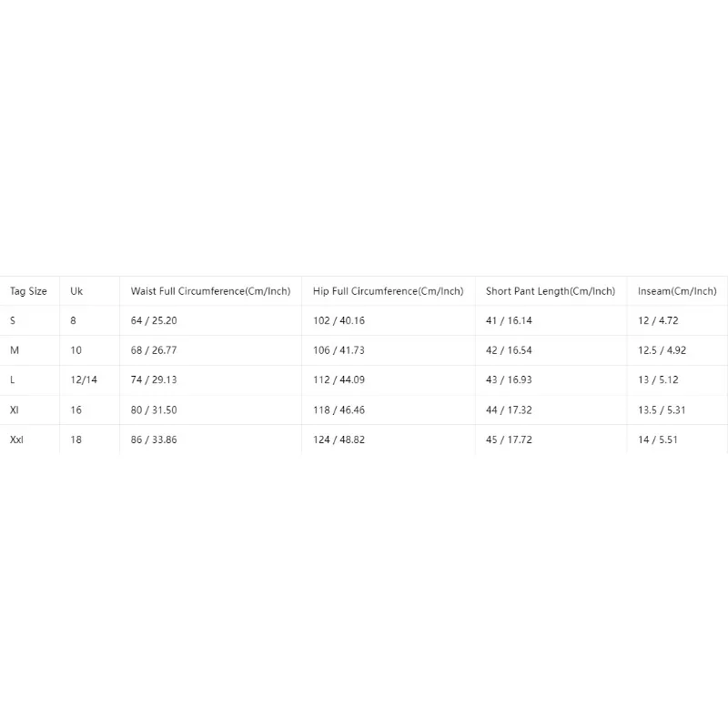Click the UK size 16 cell

pyautogui.click(x=76, y=410)
